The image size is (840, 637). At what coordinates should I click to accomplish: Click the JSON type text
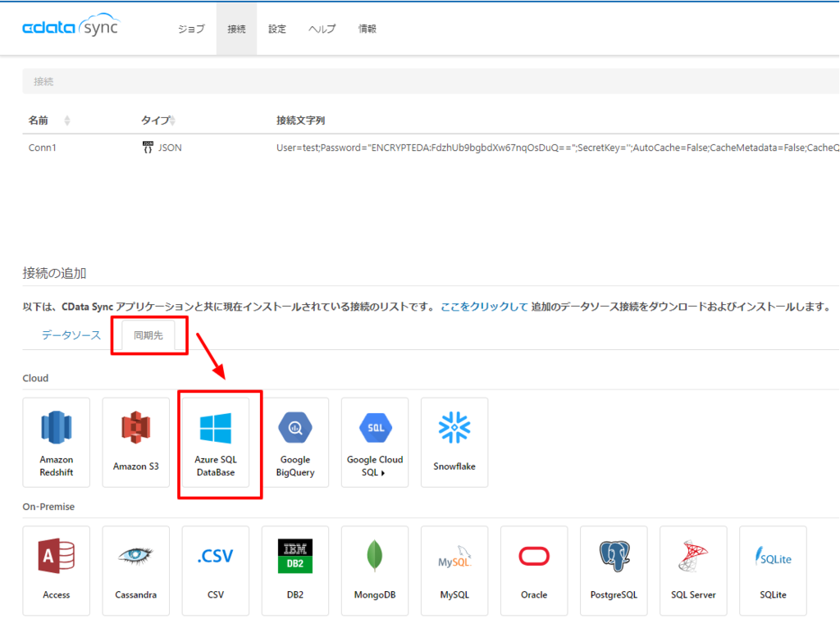(170, 148)
